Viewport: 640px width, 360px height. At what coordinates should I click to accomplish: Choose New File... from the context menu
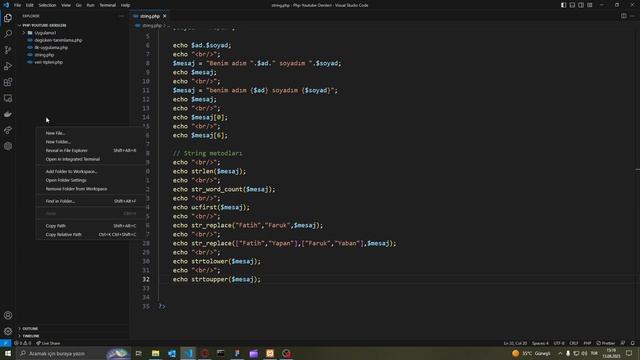coord(90,133)
